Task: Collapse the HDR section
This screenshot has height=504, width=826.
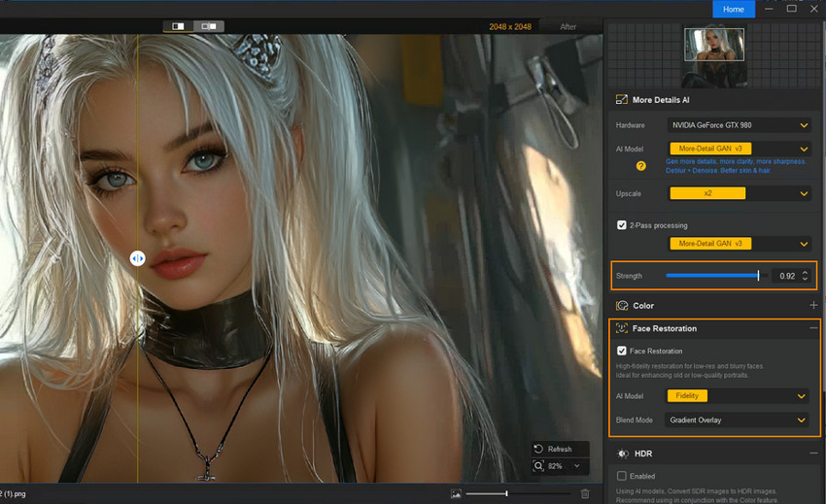Action: pyautogui.click(x=813, y=453)
